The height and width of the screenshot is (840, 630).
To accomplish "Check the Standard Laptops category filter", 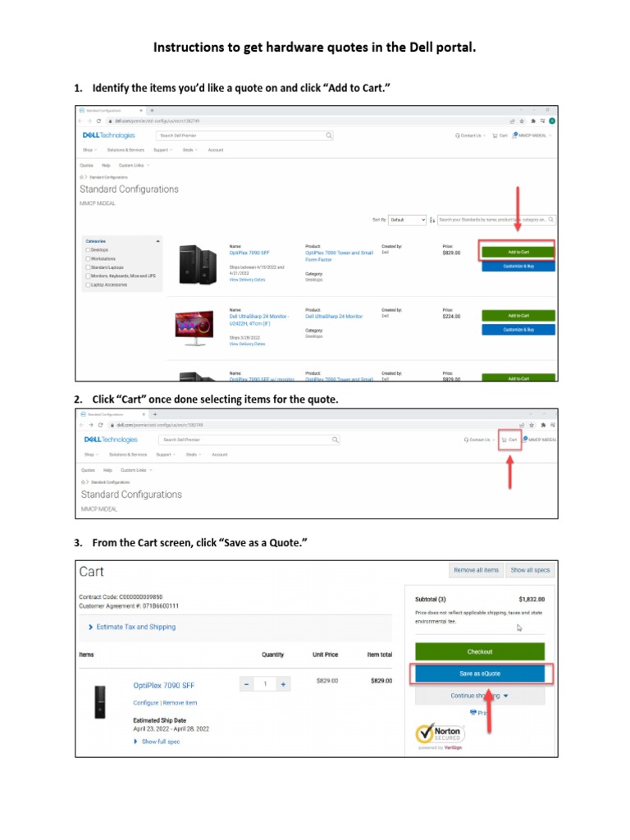I will pyautogui.click(x=88, y=267).
